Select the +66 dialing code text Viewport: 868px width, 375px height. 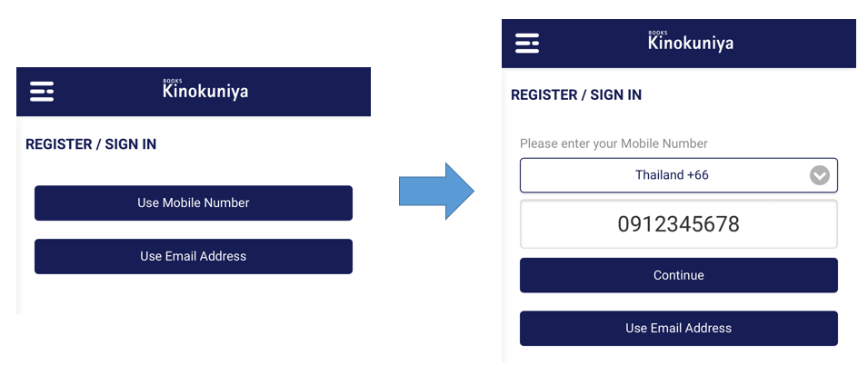click(x=697, y=175)
